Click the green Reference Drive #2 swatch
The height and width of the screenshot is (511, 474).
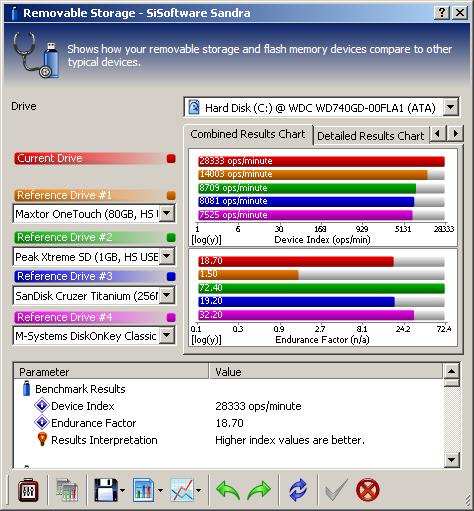(171, 237)
